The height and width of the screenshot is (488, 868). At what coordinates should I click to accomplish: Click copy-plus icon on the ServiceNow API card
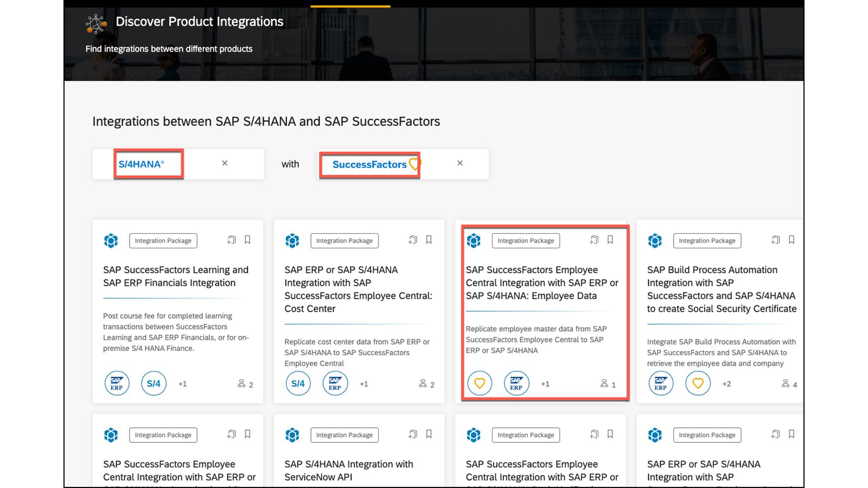[413, 434]
